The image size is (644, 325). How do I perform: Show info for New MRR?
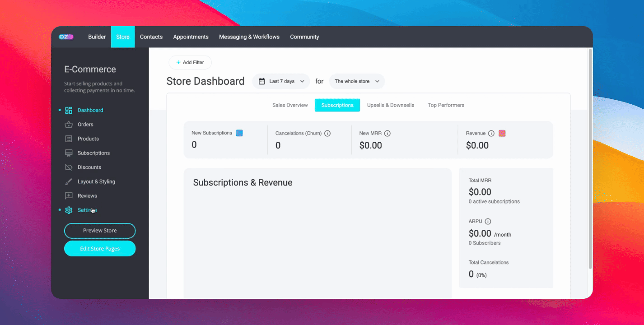(x=387, y=134)
